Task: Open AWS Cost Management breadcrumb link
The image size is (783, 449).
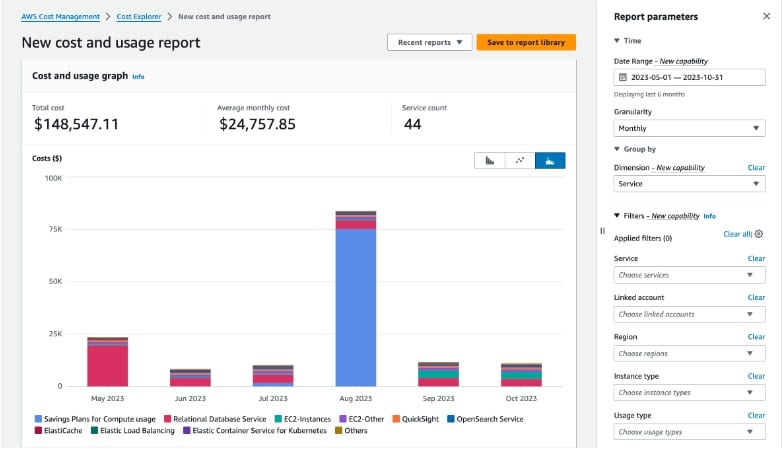Action: point(60,16)
